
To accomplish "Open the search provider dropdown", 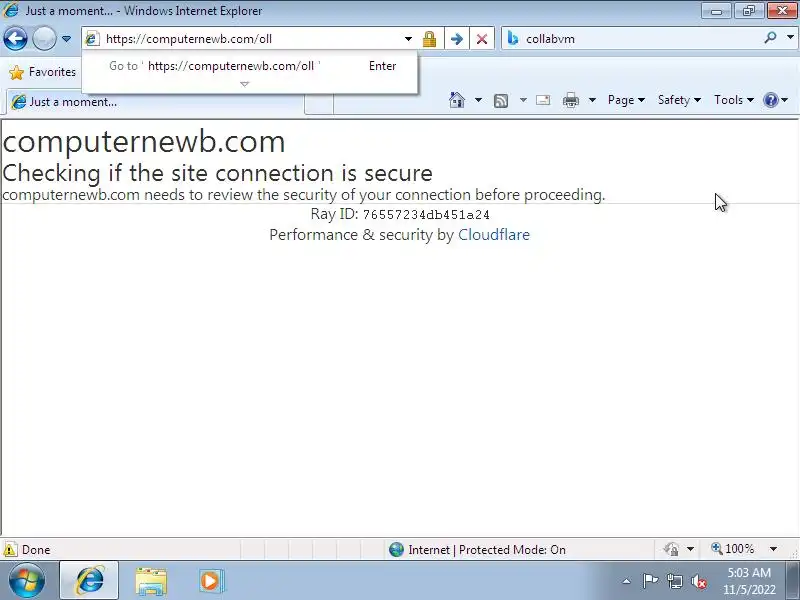I will [790, 38].
